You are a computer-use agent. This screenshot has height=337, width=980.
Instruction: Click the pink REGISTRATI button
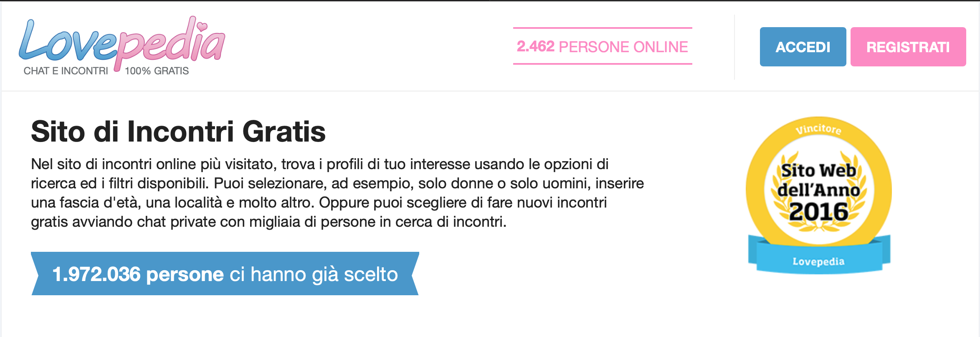pyautogui.click(x=908, y=47)
